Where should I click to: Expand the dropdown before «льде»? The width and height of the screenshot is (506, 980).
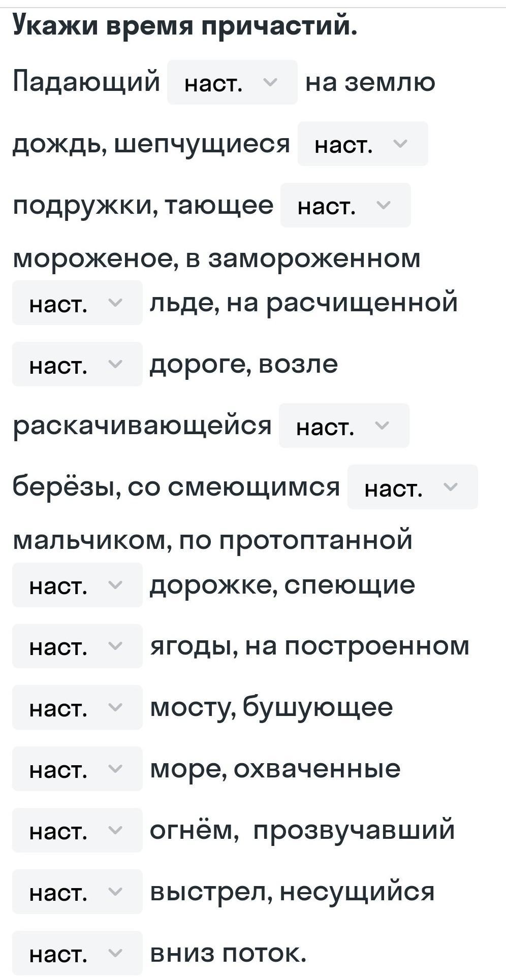pos(77,303)
